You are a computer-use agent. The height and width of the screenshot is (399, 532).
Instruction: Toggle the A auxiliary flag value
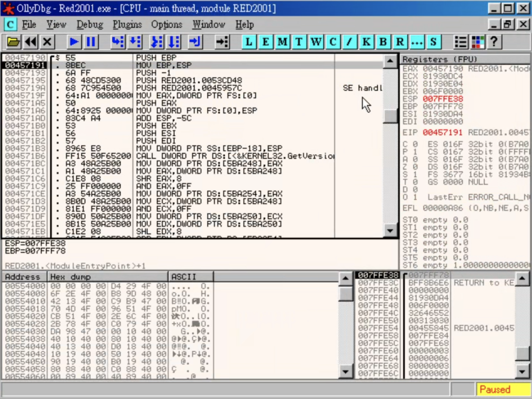[x=414, y=159]
